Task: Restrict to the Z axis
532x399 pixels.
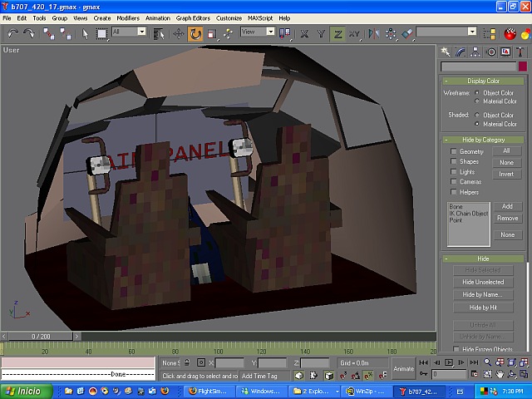Action: (337, 33)
